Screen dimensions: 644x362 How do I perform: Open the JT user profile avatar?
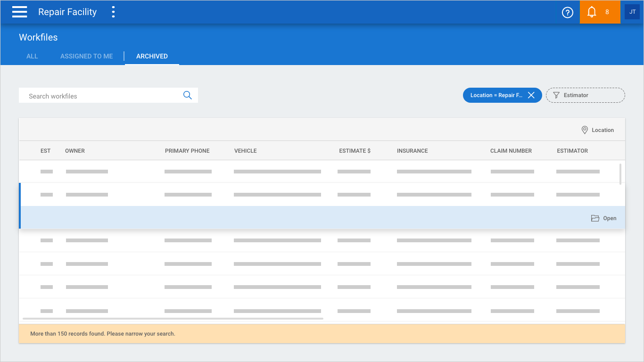[x=632, y=12]
